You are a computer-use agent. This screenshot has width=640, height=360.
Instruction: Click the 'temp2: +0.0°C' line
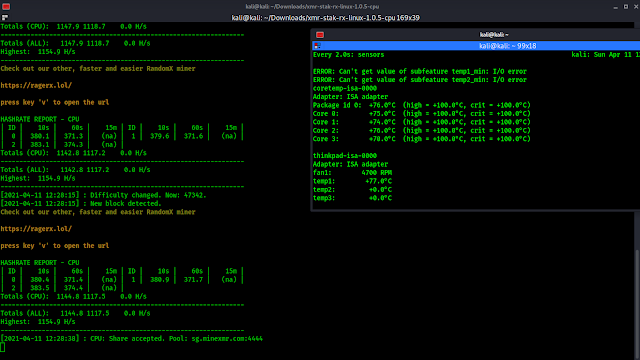pos(352,189)
